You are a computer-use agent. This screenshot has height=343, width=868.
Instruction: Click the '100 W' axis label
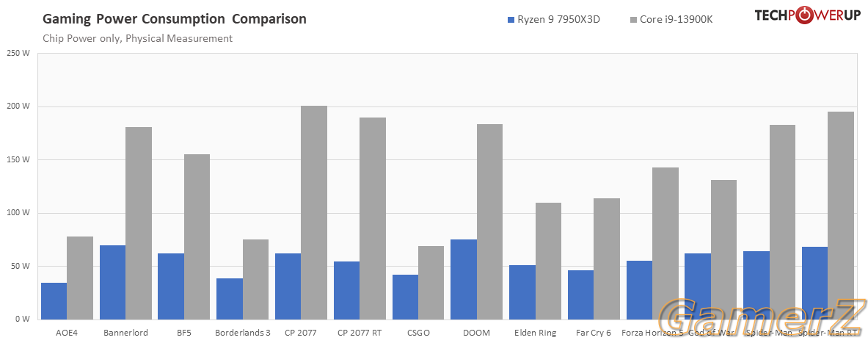click(x=18, y=213)
